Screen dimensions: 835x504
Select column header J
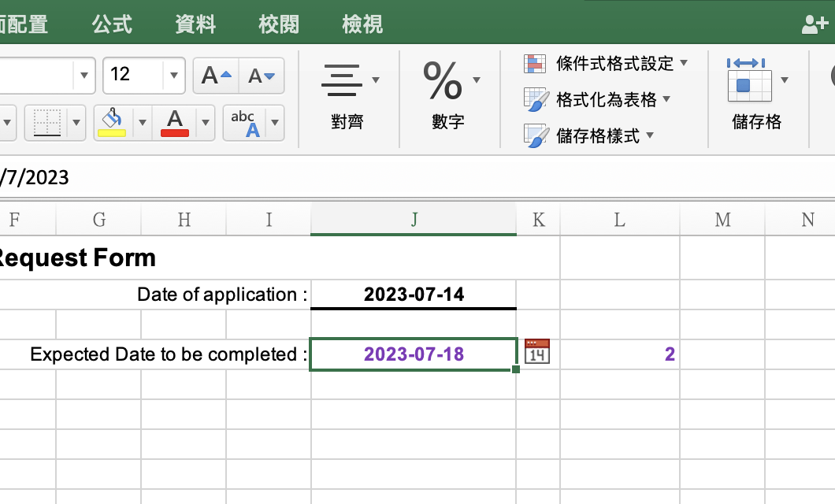coord(414,219)
